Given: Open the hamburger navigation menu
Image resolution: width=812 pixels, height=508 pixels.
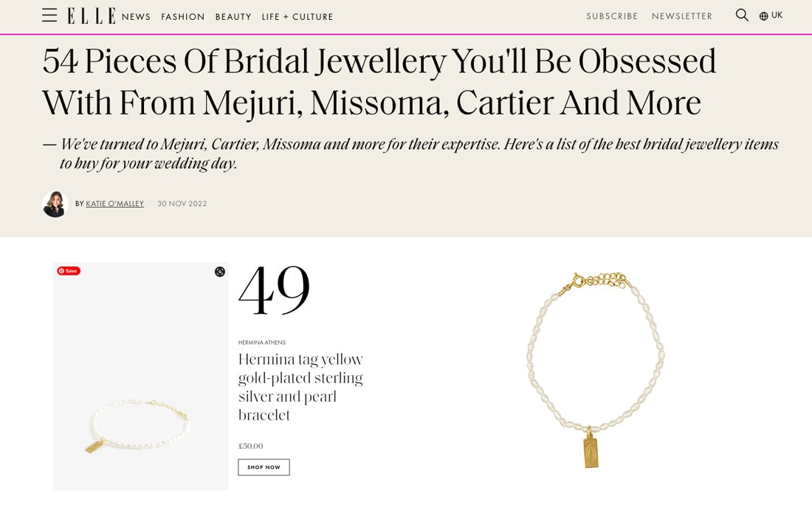Looking at the screenshot, I should point(49,16).
